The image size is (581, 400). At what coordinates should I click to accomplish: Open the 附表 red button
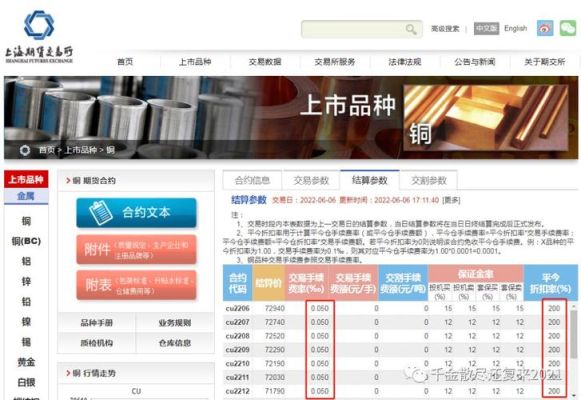pos(136,285)
